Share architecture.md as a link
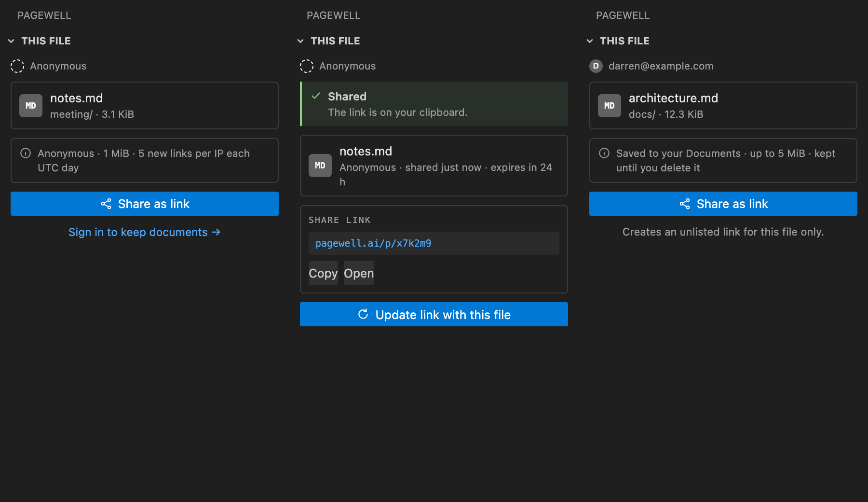Viewport: 868px width, 502px height. 723,204
